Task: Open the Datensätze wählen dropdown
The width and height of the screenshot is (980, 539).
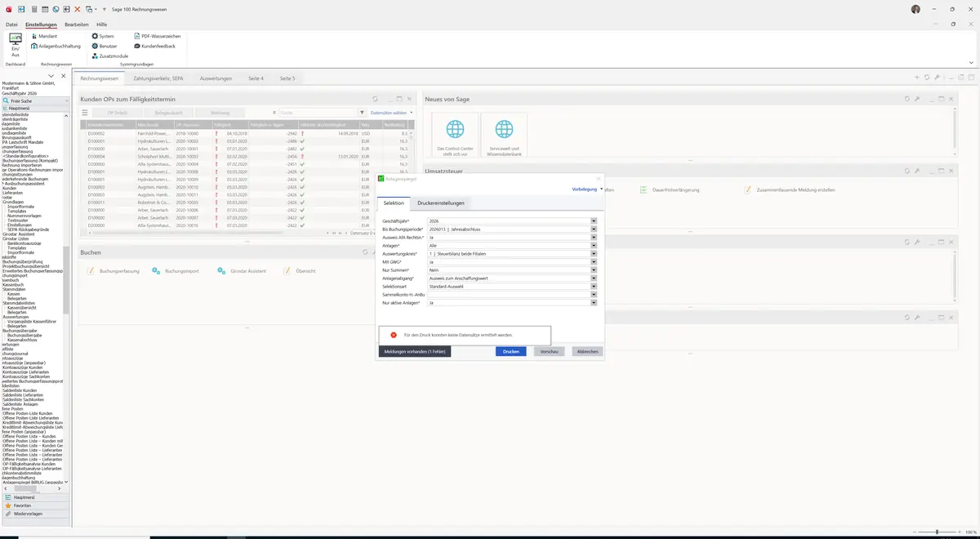Action: click(391, 113)
